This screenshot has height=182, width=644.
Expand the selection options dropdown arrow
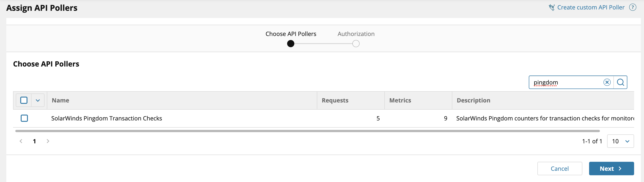pyautogui.click(x=38, y=100)
